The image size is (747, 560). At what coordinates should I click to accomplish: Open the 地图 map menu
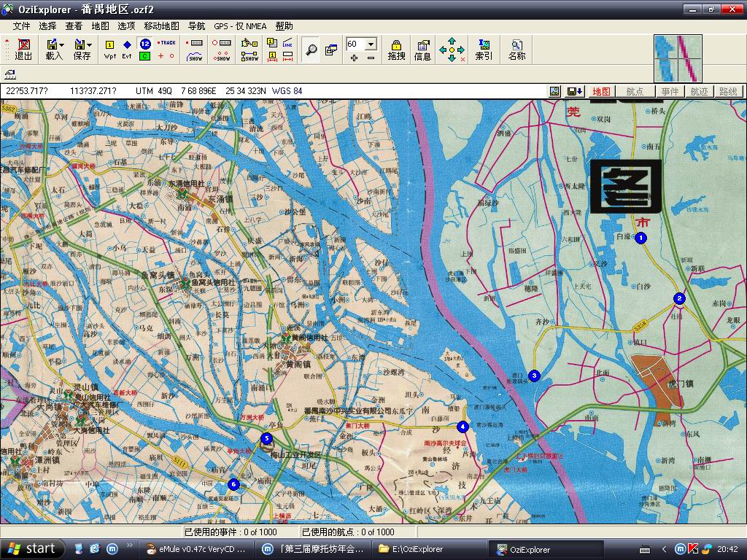click(100, 26)
